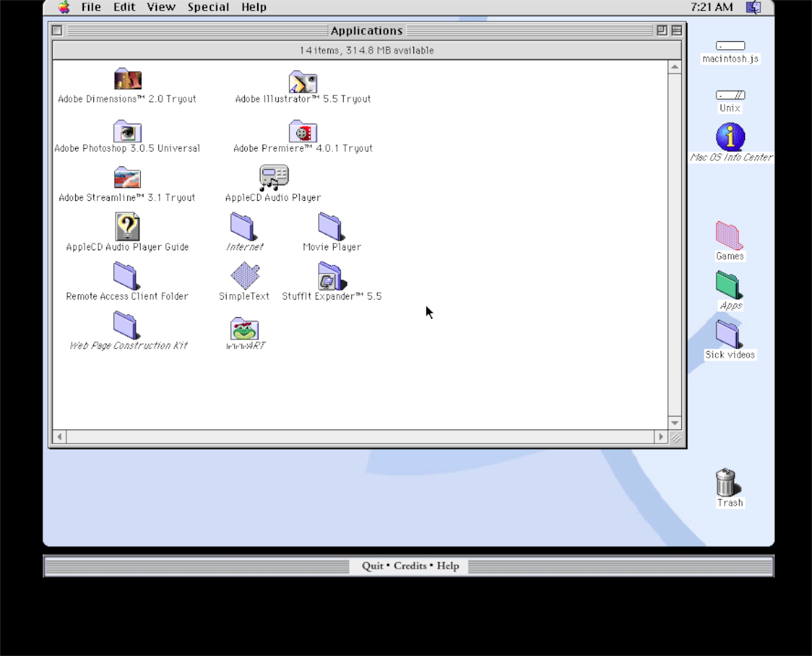Launch the AppleCD Audio Player
Viewport: 812px width, 656px height.
(x=273, y=178)
